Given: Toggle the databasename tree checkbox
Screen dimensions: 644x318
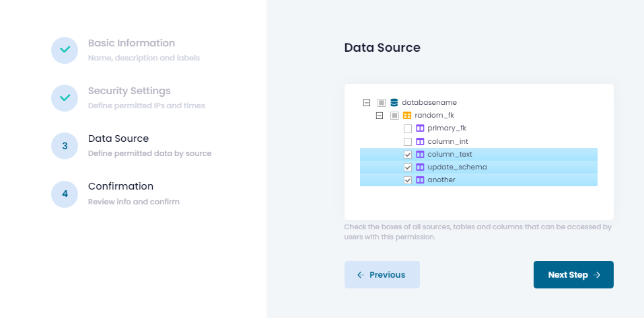Looking at the screenshot, I should 382,103.
